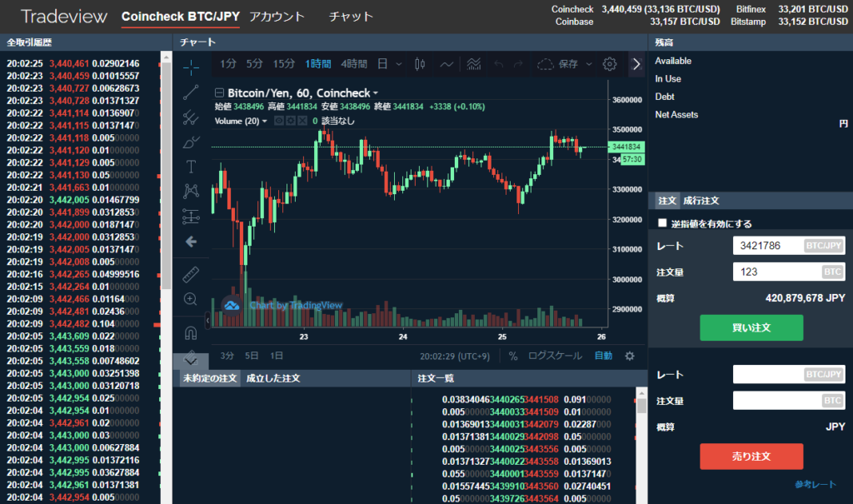Switch to the 未約定の注文 tab
The image size is (853, 504).
pos(210,378)
